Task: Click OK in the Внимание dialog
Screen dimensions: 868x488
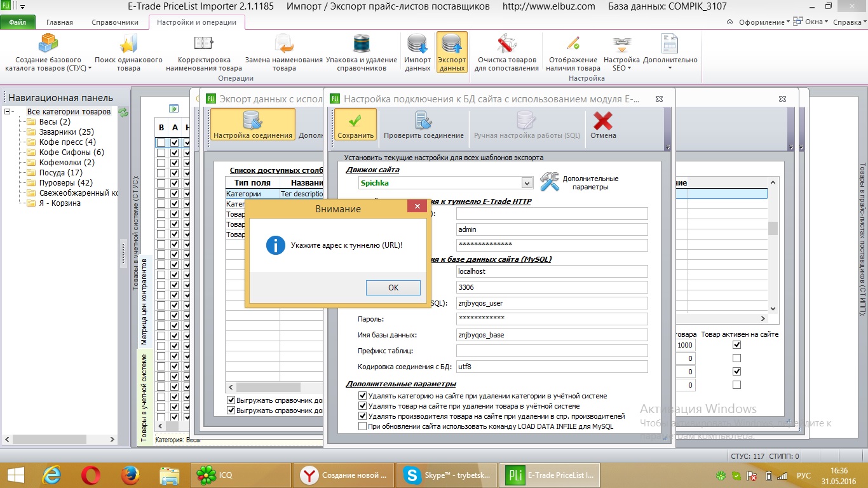Action: pos(393,288)
